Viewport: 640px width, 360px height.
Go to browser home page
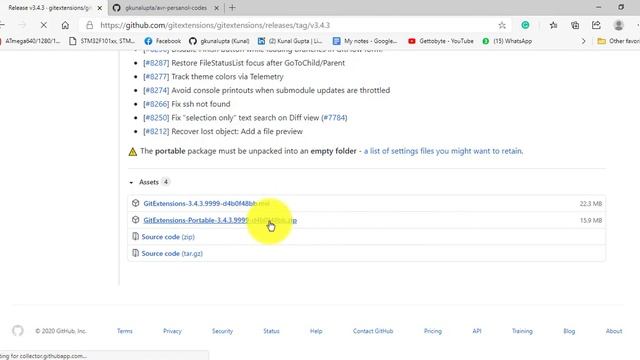tap(65, 25)
